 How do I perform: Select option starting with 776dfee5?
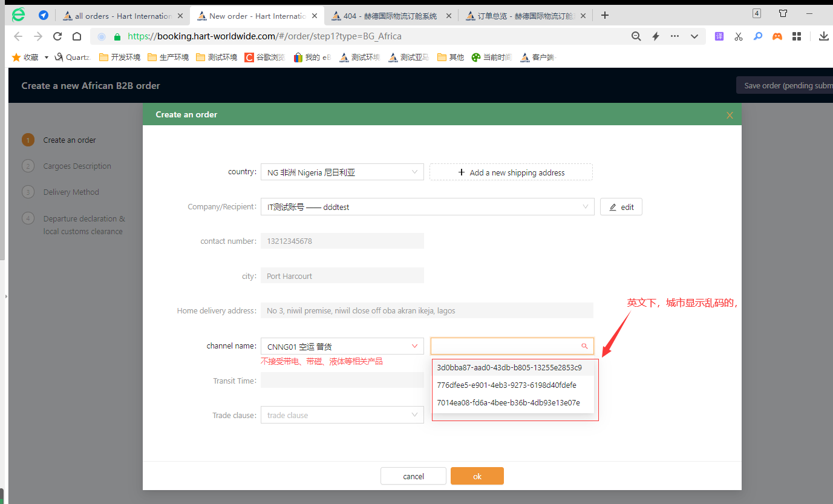point(506,385)
